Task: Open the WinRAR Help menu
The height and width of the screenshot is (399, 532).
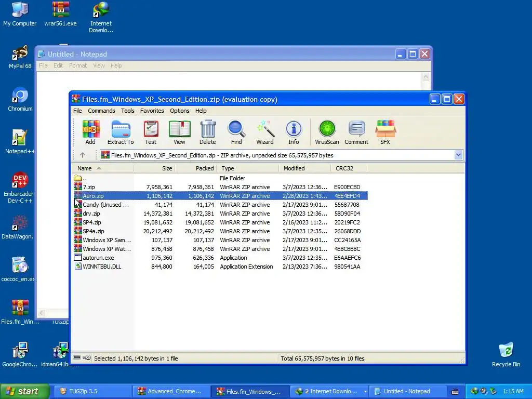Action: [201, 111]
